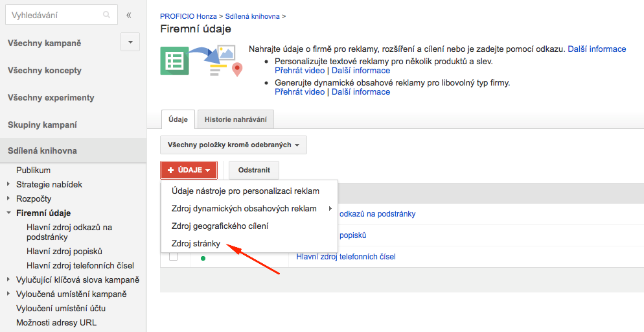Click the first Přehrát video link
Viewport: 644px width, 332px height.
[300, 71]
